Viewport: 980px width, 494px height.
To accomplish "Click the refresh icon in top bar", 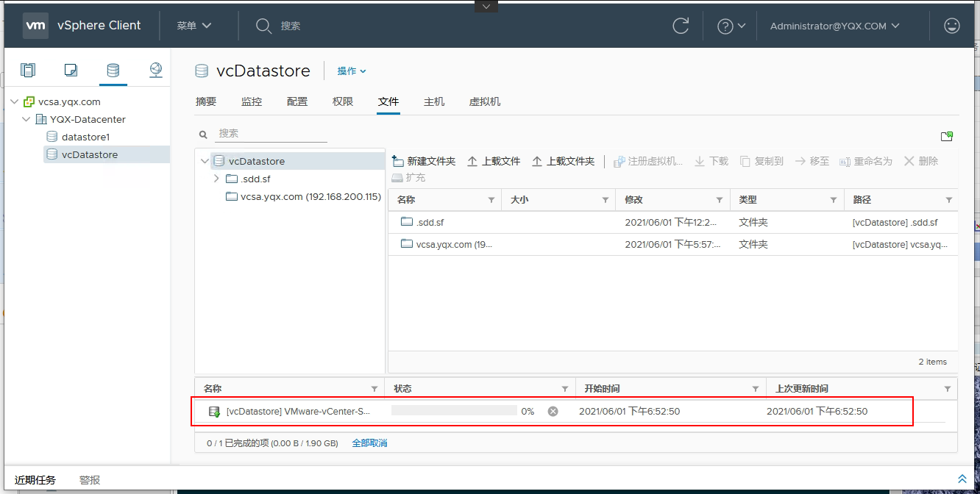I will 681,25.
